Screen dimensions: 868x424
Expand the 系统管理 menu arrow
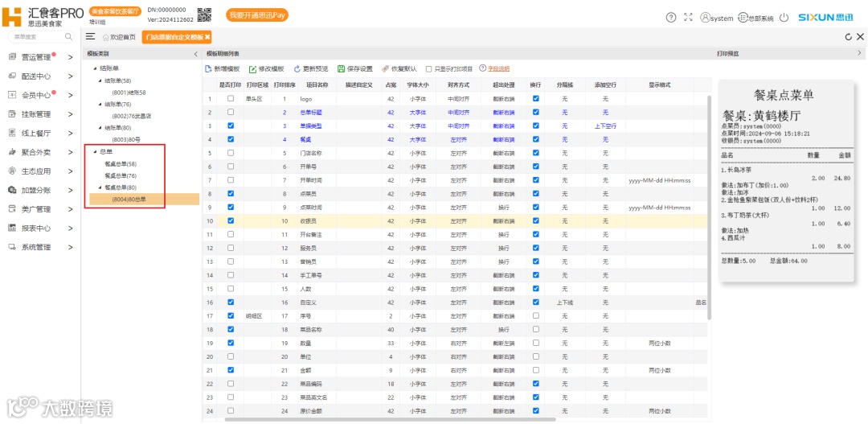(x=70, y=247)
